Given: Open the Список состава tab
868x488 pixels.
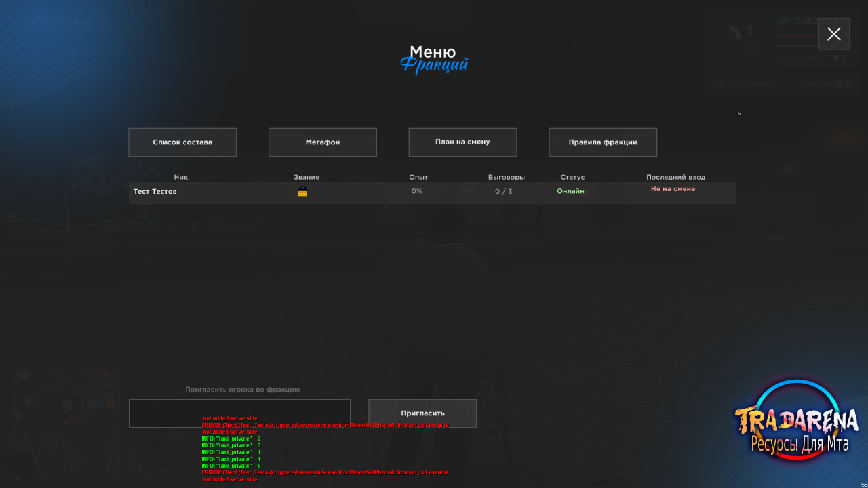Looking at the screenshot, I should (182, 142).
